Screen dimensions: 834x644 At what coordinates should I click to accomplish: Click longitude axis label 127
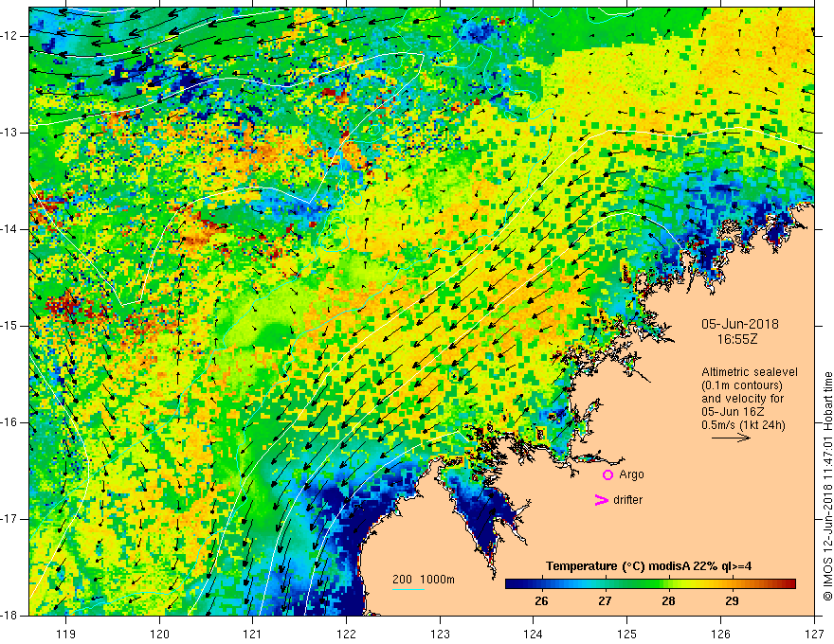814,634
